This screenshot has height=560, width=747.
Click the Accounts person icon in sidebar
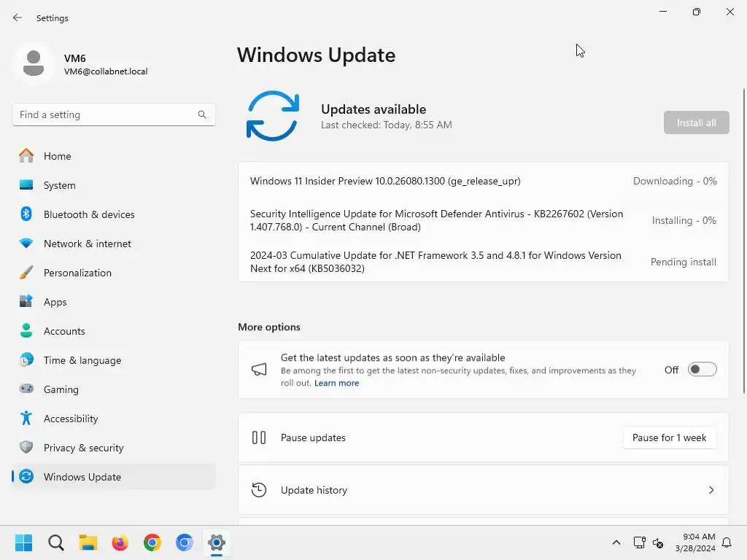pos(26,330)
